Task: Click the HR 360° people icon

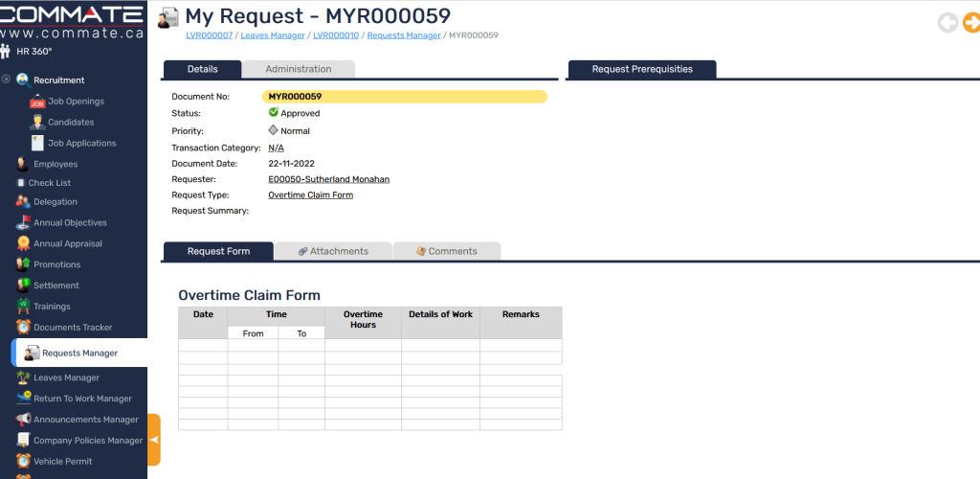Action: [6, 52]
